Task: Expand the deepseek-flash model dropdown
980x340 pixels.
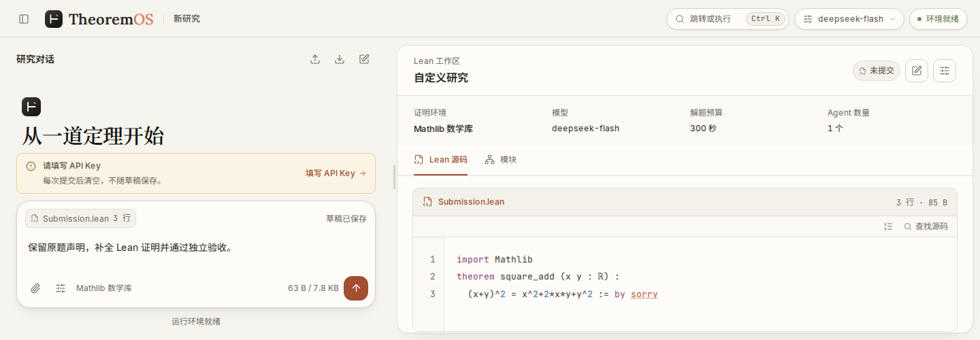Action: (x=849, y=19)
